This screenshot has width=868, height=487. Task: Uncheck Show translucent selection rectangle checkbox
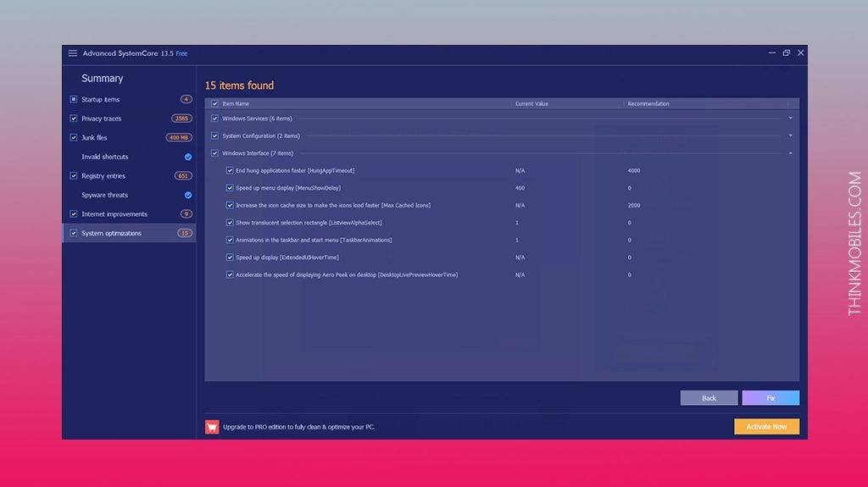(230, 223)
